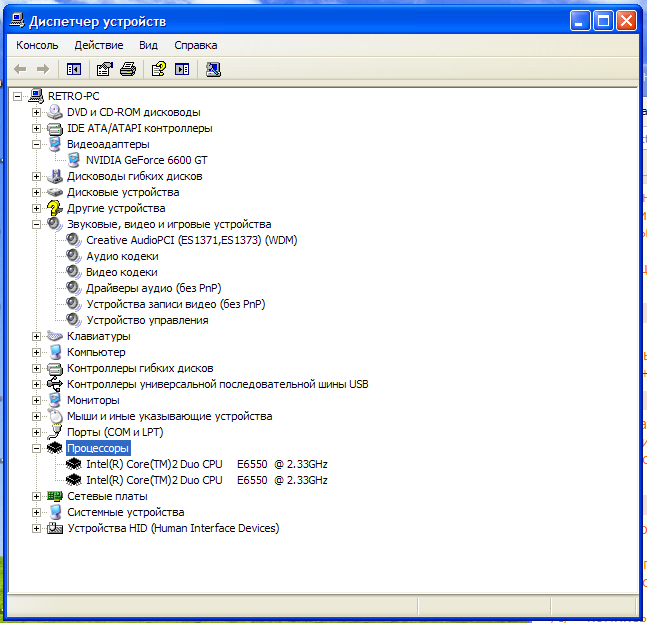Expand IDE ATA/ATAPI контроллеры node

36,128
